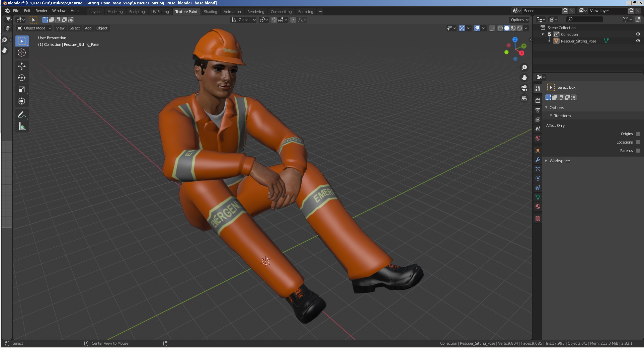Open the viewport Add menu
This screenshot has height=348, width=644.
88,28
